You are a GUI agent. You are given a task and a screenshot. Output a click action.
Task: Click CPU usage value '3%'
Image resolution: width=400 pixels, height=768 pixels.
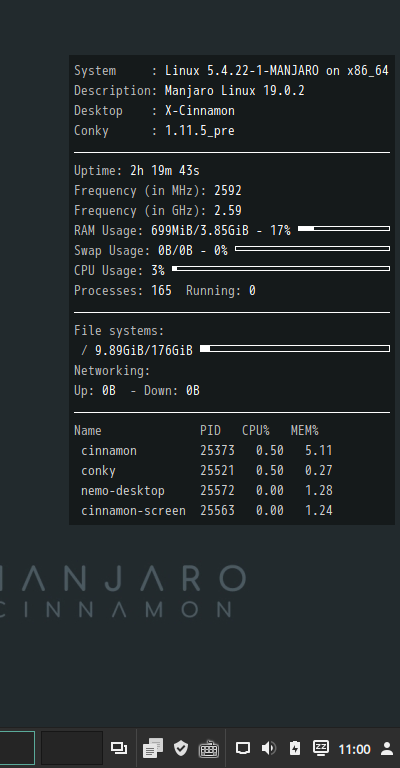pyautogui.click(x=158, y=271)
